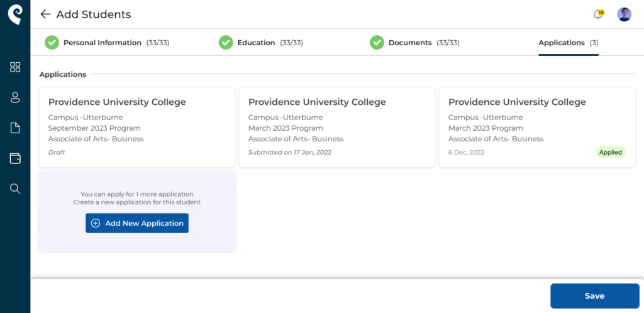Screen dimensions: 644x313
Task: Open application card dated 6 Dec, 2022
Action: click(x=537, y=127)
